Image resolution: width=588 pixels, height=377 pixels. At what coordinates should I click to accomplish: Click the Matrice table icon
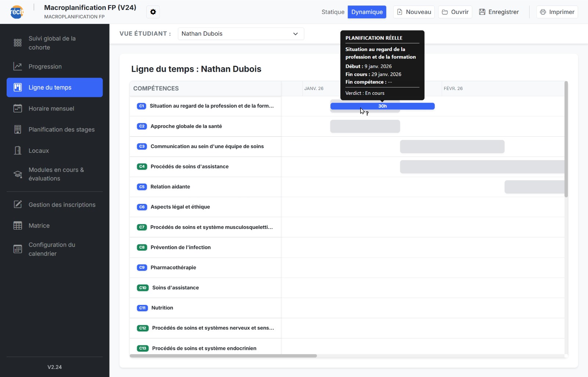[18, 226]
